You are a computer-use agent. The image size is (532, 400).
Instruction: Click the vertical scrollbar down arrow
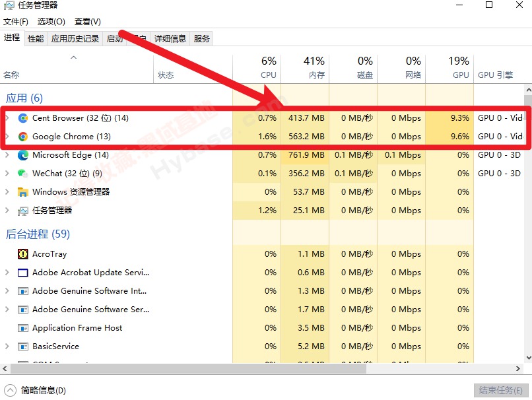(x=528, y=358)
